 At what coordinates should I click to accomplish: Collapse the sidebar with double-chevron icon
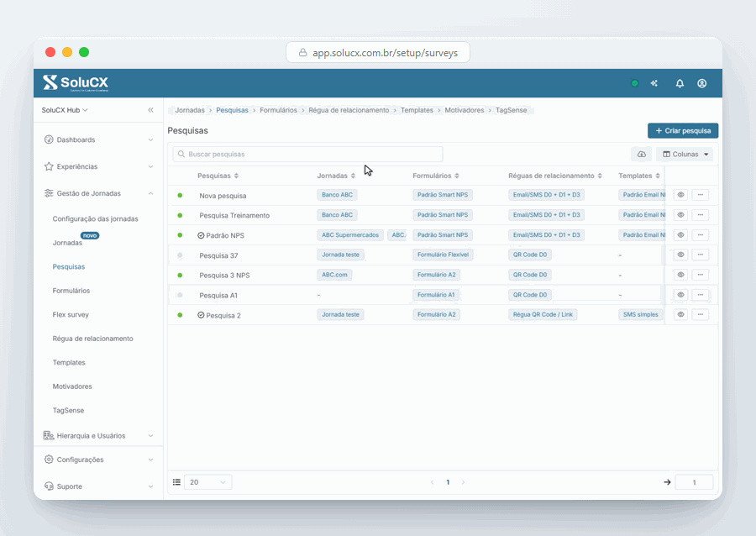click(x=151, y=110)
